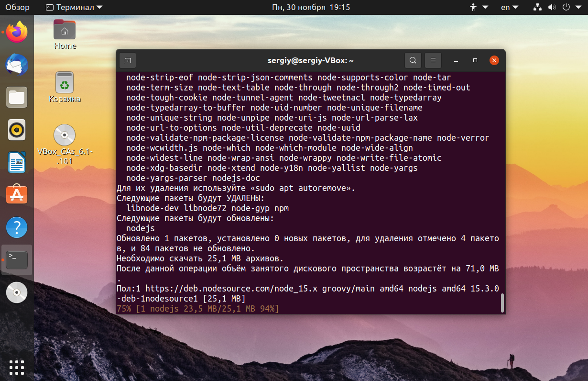
Task: Open the Обзор activities overview
Action: pos(17,7)
